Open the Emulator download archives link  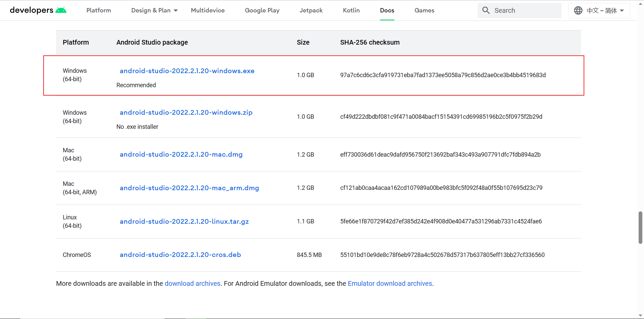390,283
